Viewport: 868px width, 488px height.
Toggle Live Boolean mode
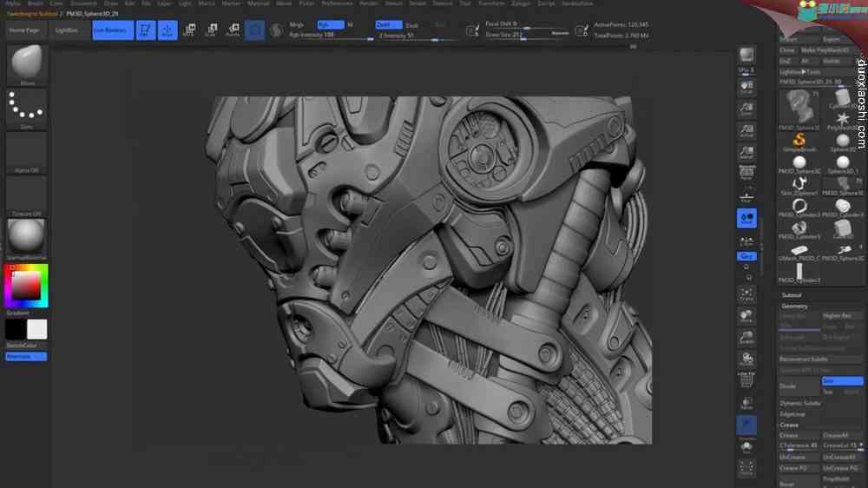[113, 30]
